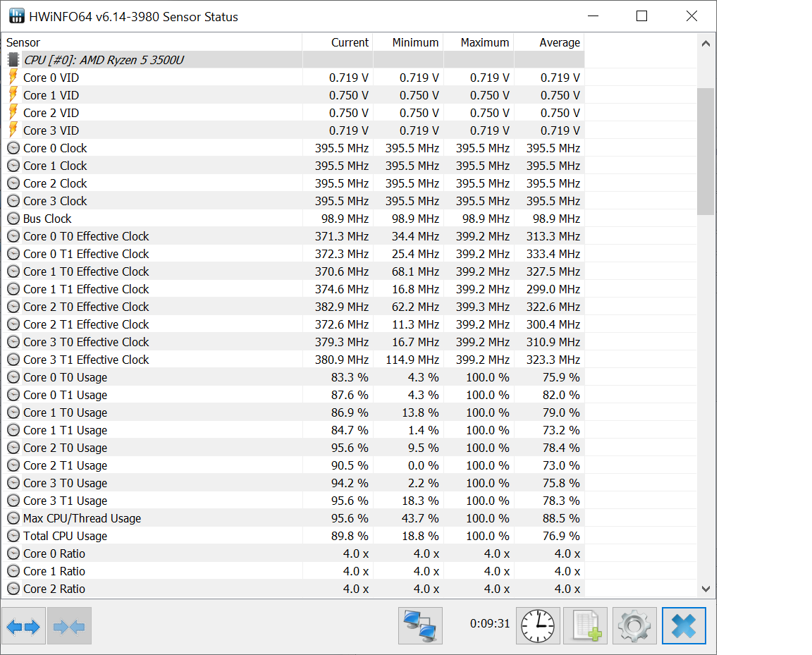Screen dimensions: 812x655
Task: Click Total CPU Usage current value 89.8 %
Action: [x=350, y=536]
